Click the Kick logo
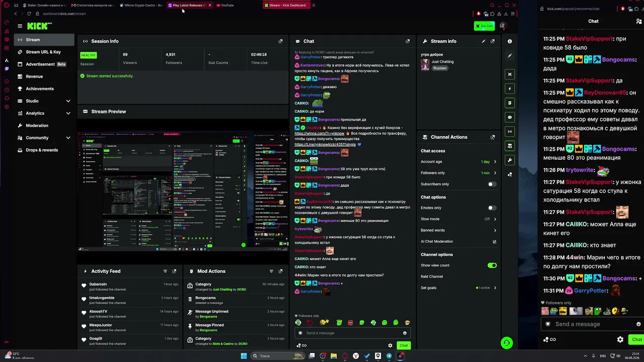 coord(37,26)
